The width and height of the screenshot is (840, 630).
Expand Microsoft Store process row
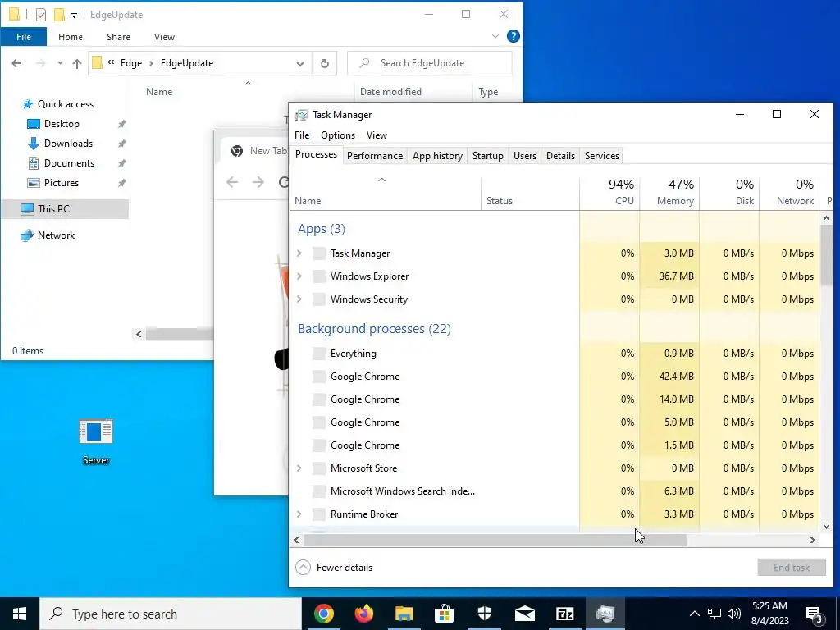(x=299, y=468)
